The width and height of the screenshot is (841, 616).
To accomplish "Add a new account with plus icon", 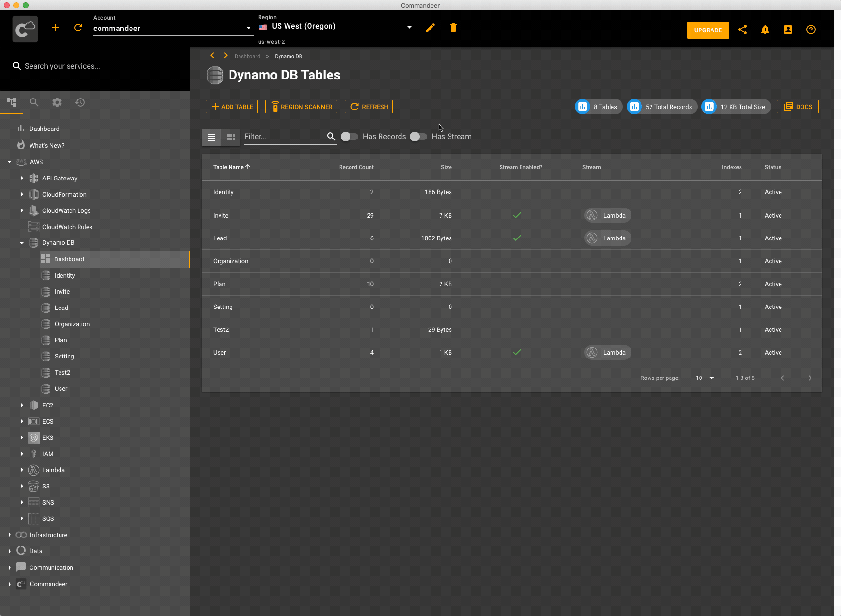I will 55,28.
